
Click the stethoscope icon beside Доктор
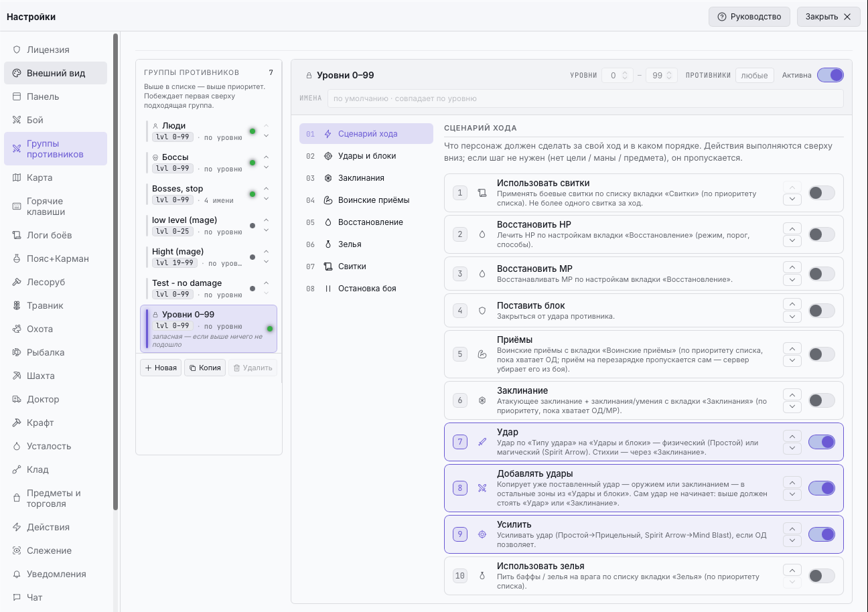pos(17,399)
